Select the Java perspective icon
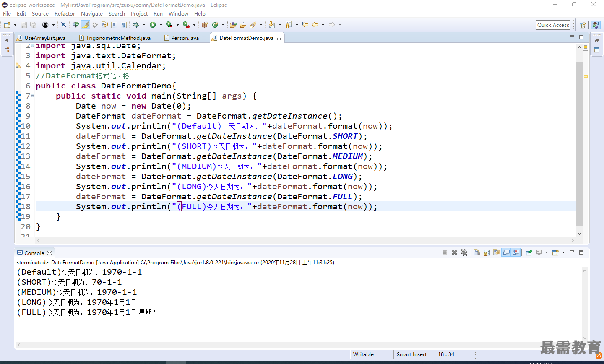The image size is (604, 364). point(596,25)
